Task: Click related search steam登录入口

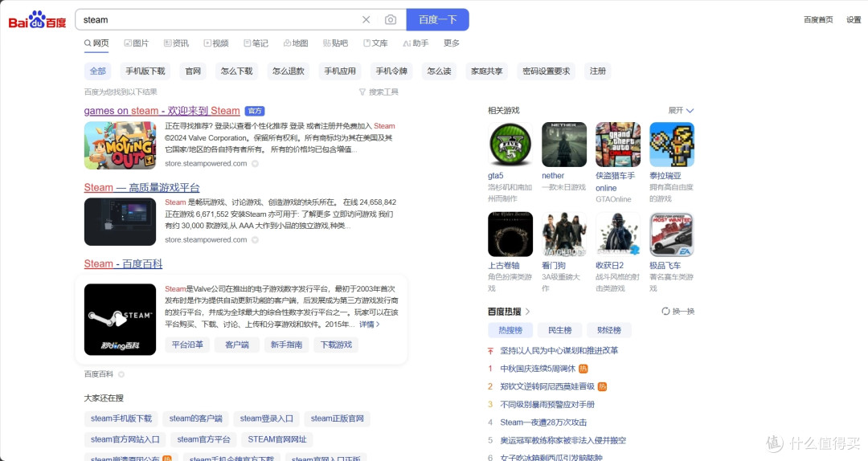Action: click(266, 419)
